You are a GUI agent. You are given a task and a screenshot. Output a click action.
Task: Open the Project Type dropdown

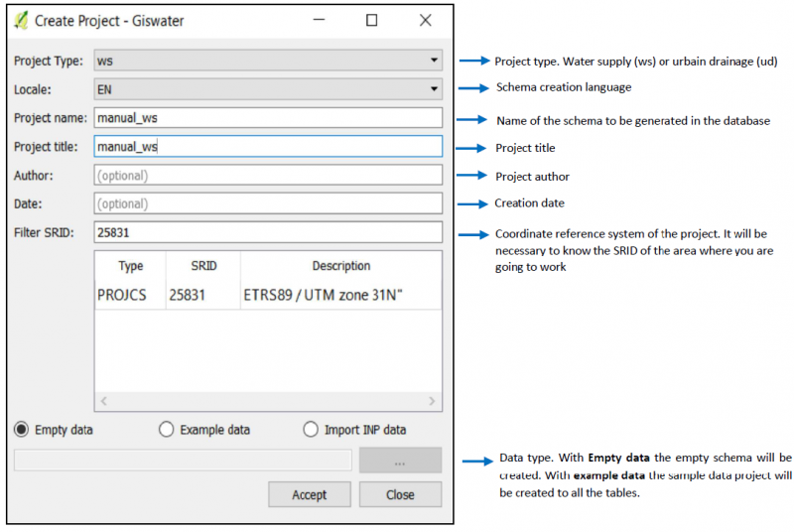click(267, 61)
